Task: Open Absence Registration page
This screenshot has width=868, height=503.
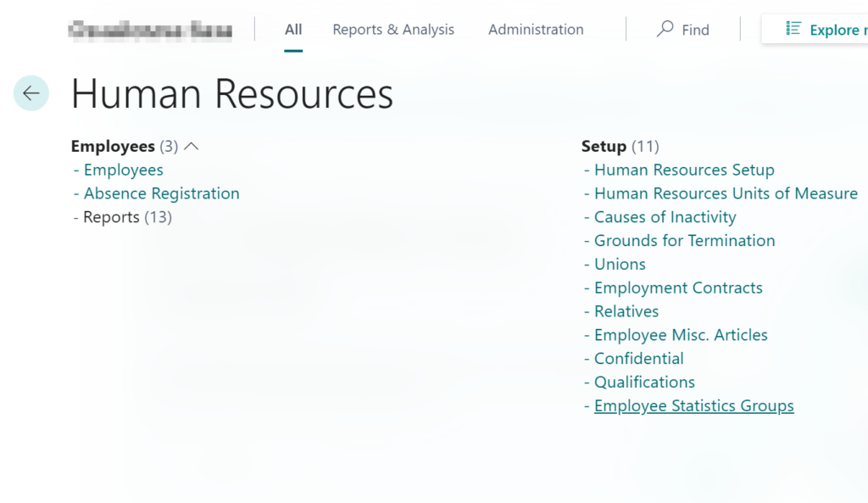Action: pos(161,193)
